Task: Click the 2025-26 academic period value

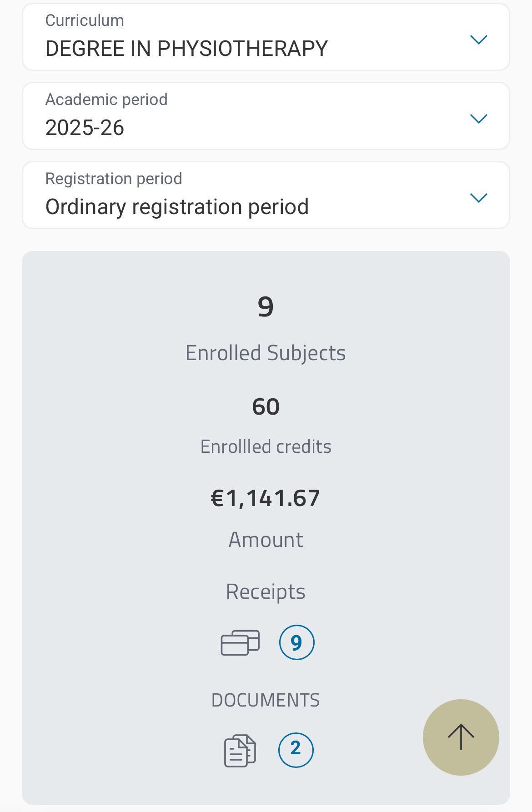Action: (85, 128)
